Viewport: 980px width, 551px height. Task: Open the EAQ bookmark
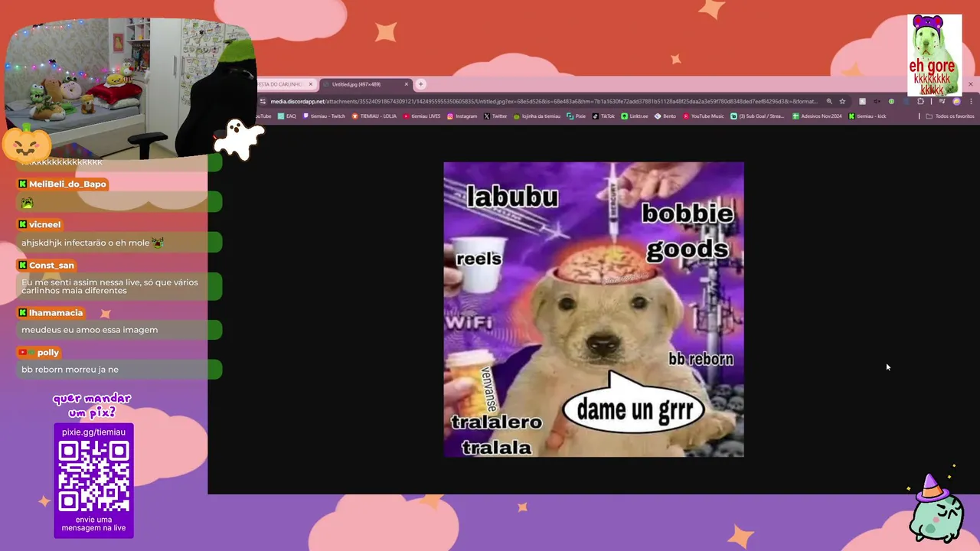point(287,116)
